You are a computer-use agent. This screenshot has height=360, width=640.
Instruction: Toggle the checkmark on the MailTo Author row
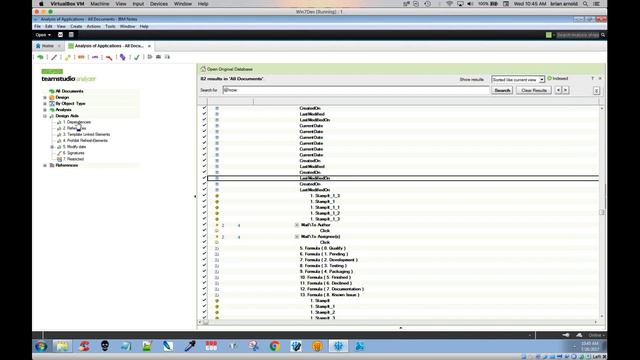pyautogui.click(x=204, y=224)
